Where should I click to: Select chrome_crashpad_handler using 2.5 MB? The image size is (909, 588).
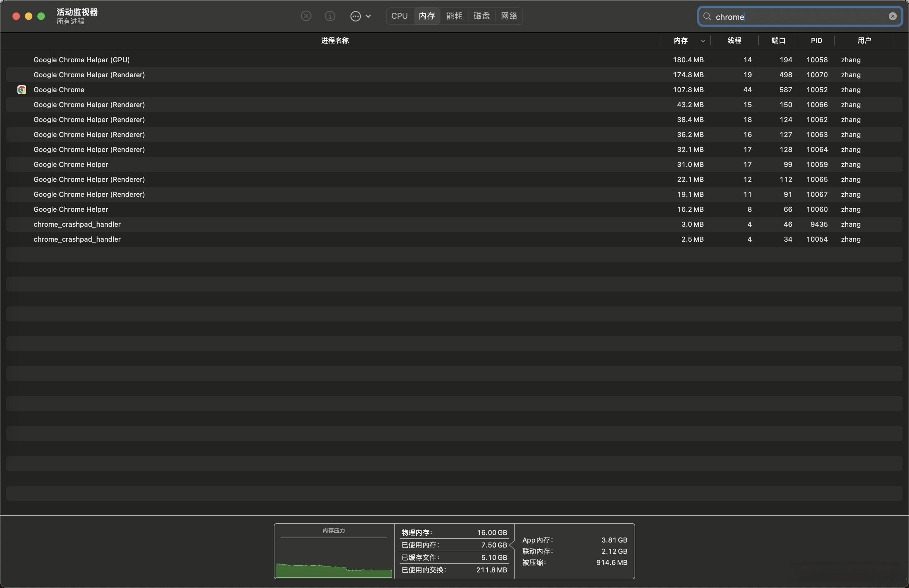click(x=454, y=239)
